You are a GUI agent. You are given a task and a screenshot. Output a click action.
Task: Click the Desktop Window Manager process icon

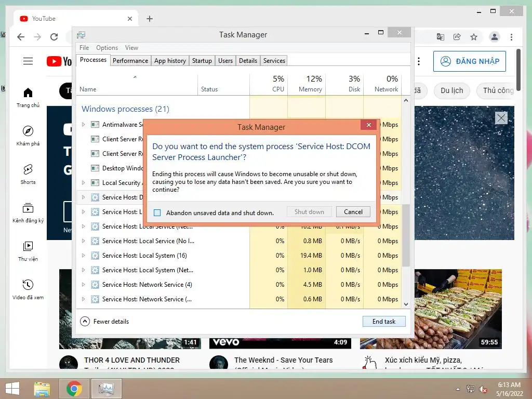click(95, 168)
